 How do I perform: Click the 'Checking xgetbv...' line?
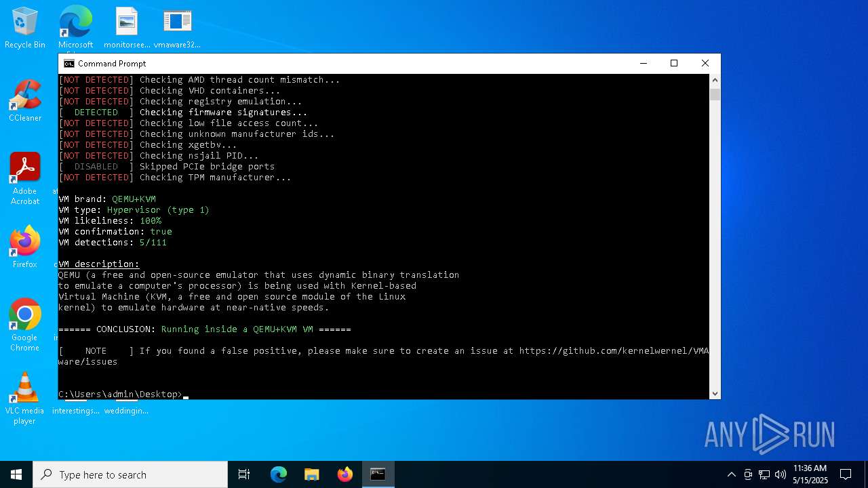[x=148, y=145]
